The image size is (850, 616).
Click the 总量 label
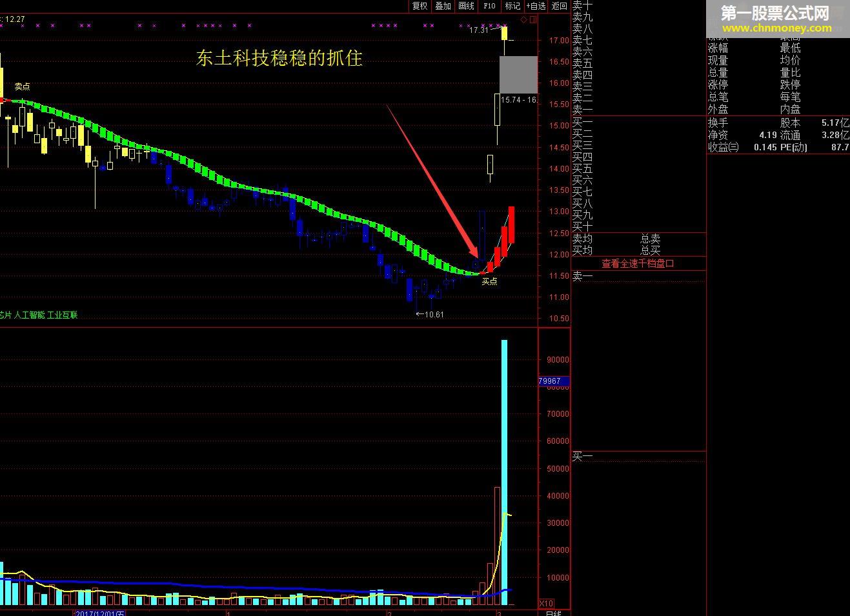(718, 73)
